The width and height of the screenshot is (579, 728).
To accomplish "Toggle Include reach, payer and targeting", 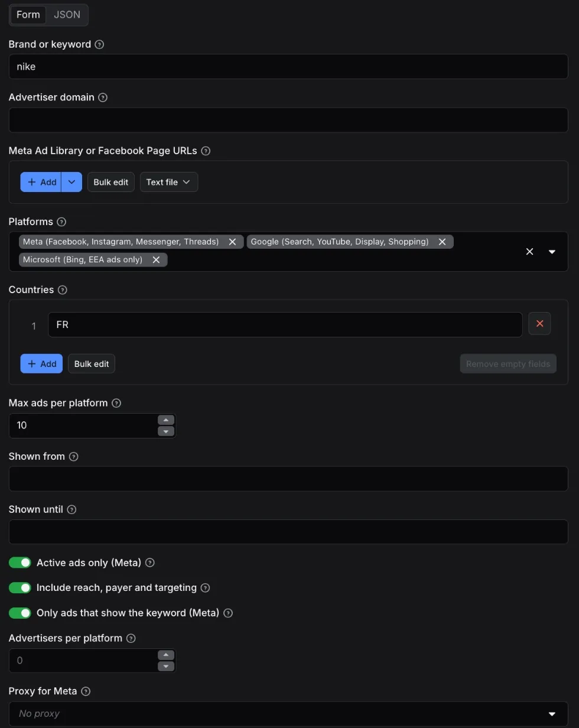I will pos(19,587).
